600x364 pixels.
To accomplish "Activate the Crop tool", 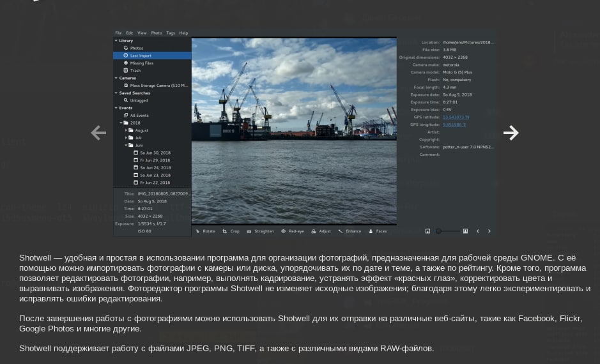I will coord(231,231).
